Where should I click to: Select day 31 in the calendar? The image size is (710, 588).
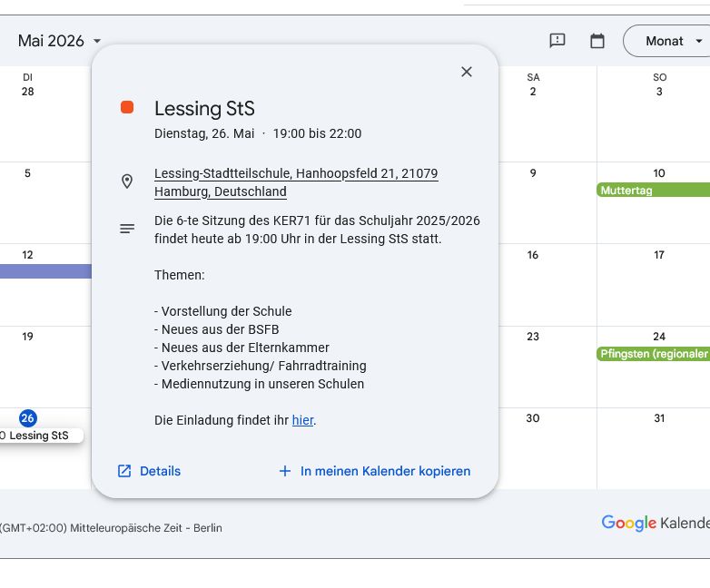tap(659, 417)
